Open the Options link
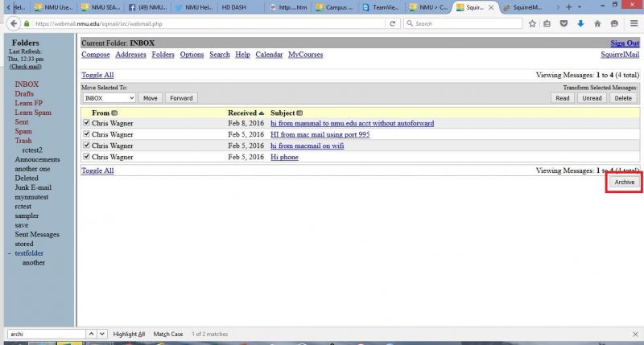644x345 pixels. [192, 55]
